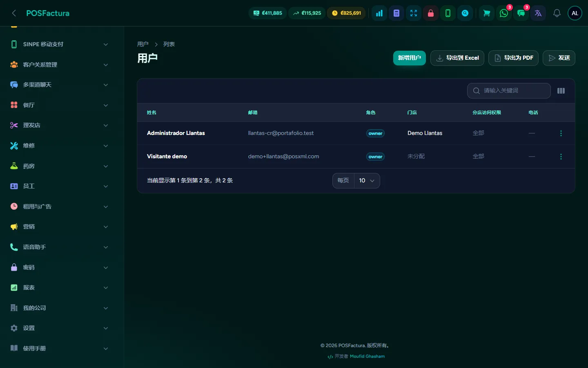Viewport: 588px width, 368px height.
Task: Open the calculator icon in top bar
Action: 396,13
